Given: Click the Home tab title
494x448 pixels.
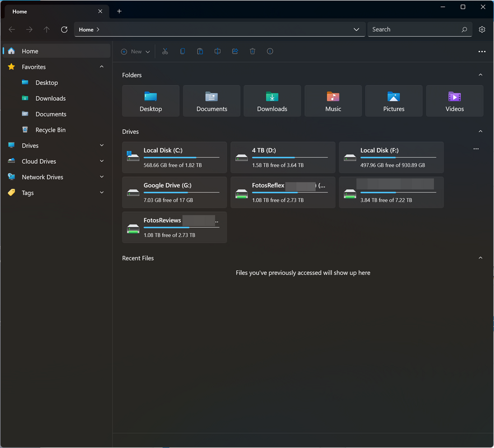Looking at the screenshot, I should [x=20, y=12].
